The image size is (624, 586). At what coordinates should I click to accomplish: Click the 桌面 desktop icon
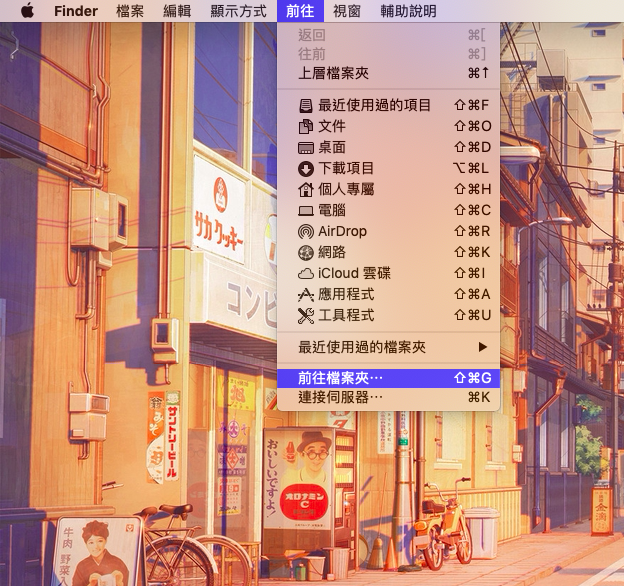pos(306,147)
